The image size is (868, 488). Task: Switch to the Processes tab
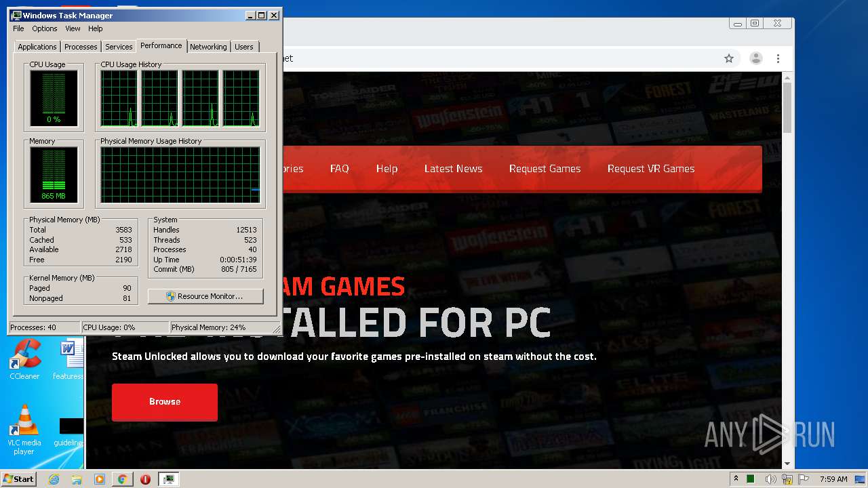(x=81, y=47)
